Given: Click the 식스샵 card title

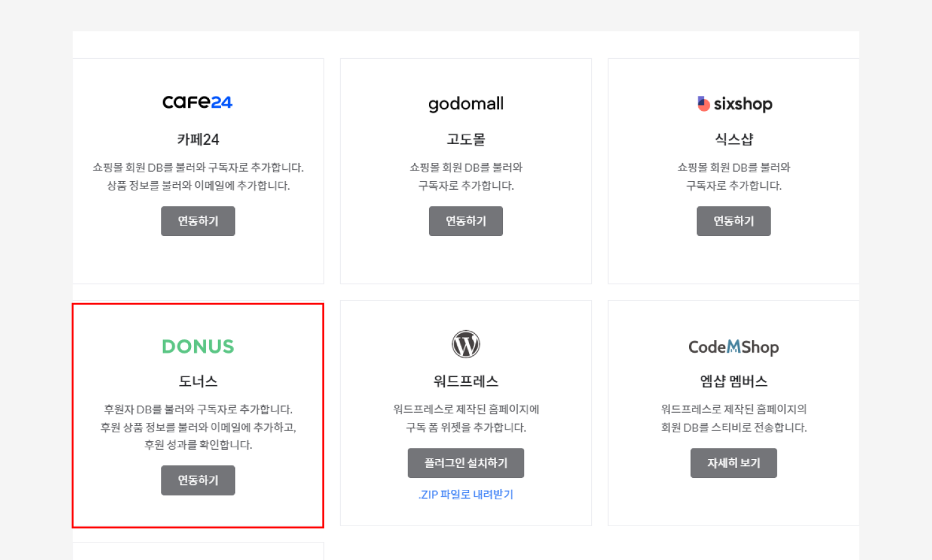Looking at the screenshot, I should coord(733,139).
